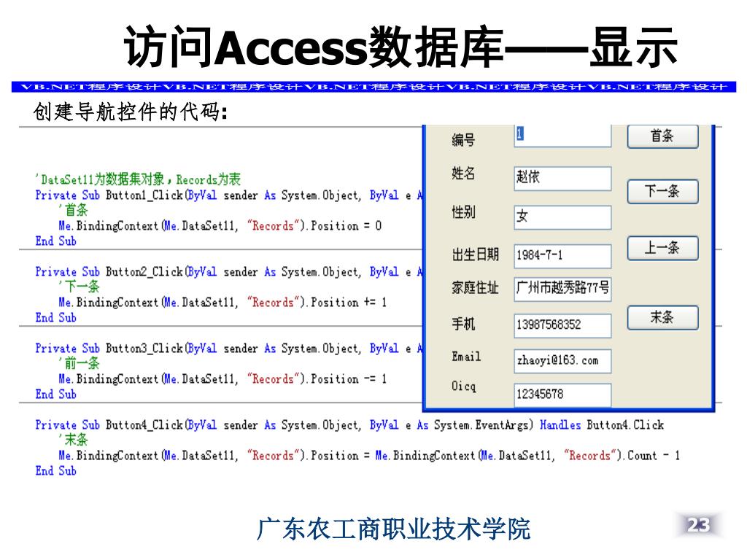Click the Button4_Click sub declaration line
Screen dimensions: 747x560
pos(349,425)
